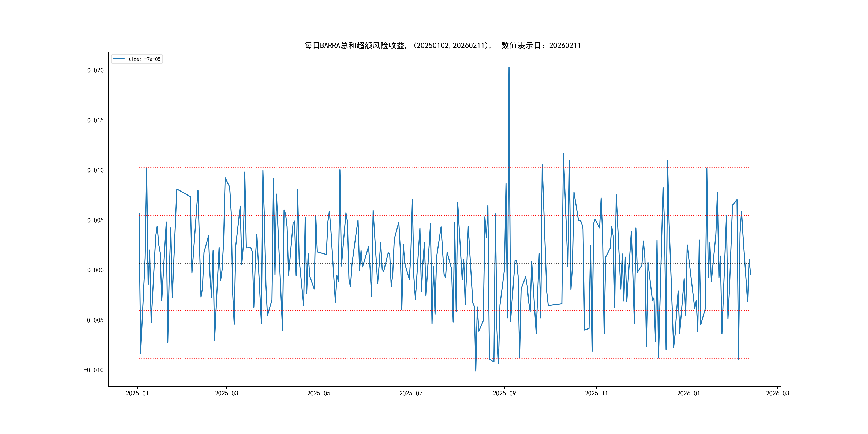Click the 2025-05 x-axis label

point(319,393)
